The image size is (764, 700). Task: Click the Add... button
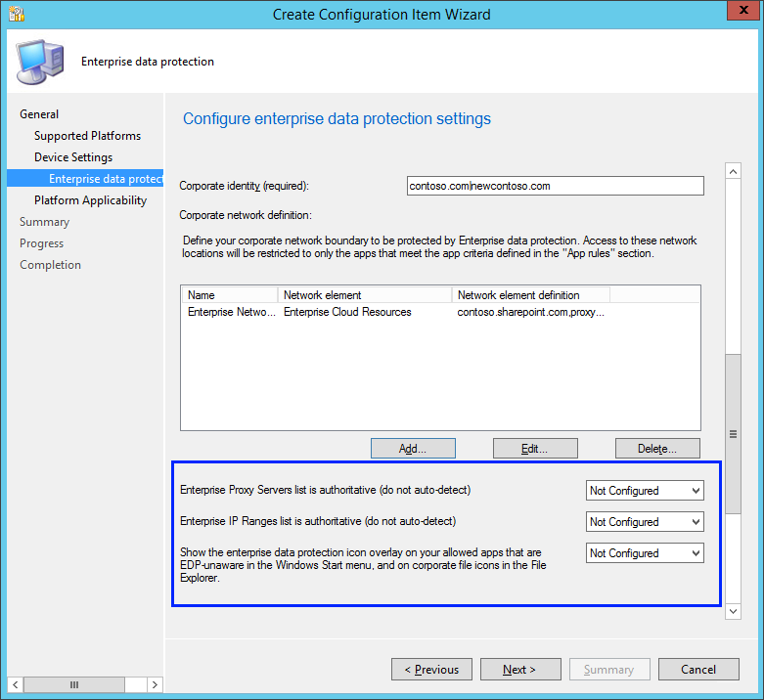tap(413, 449)
